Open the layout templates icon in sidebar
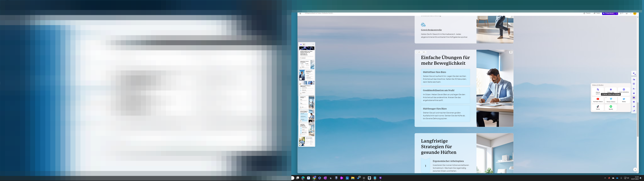644x181 pixels. (x=634, y=84)
